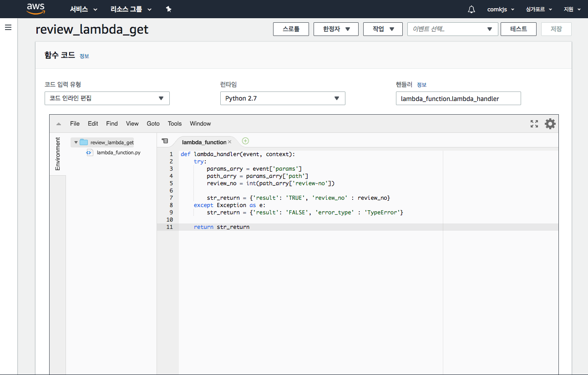
Task: Click the pin shortcut icon in navbar
Action: 168,9
